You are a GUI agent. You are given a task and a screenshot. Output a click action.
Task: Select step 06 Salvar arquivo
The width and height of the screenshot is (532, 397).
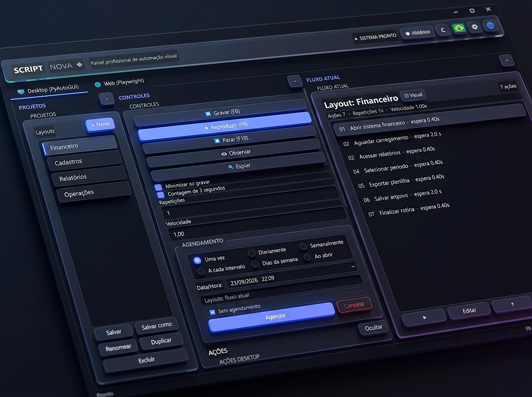pos(402,196)
